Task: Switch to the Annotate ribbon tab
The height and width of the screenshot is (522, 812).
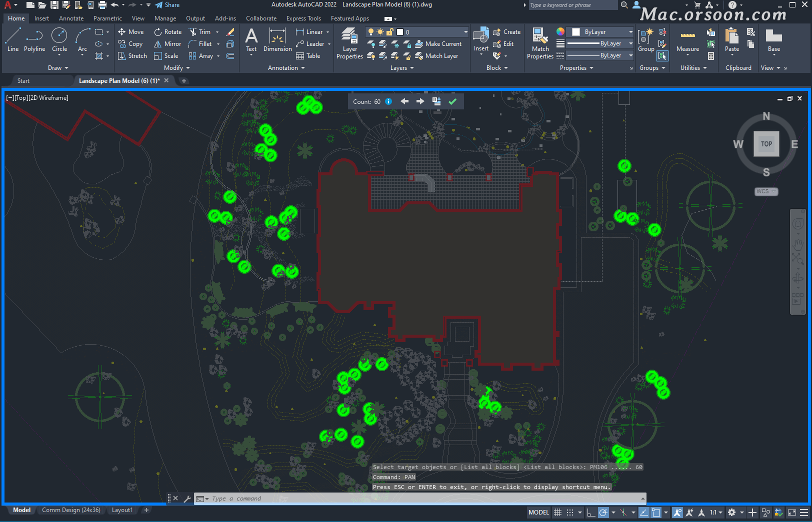Action: pyautogui.click(x=71, y=18)
